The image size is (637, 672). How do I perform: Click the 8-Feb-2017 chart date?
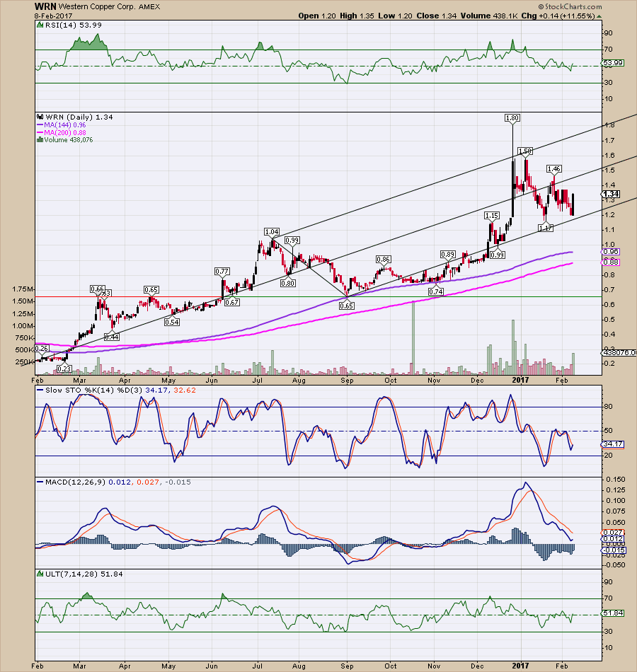[x=53, y=16]
